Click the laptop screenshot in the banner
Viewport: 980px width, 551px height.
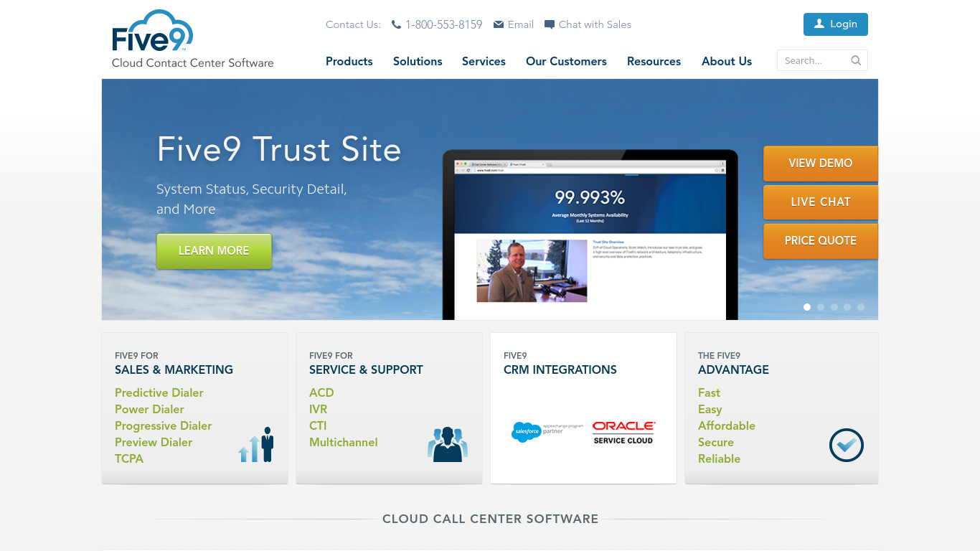590,235
